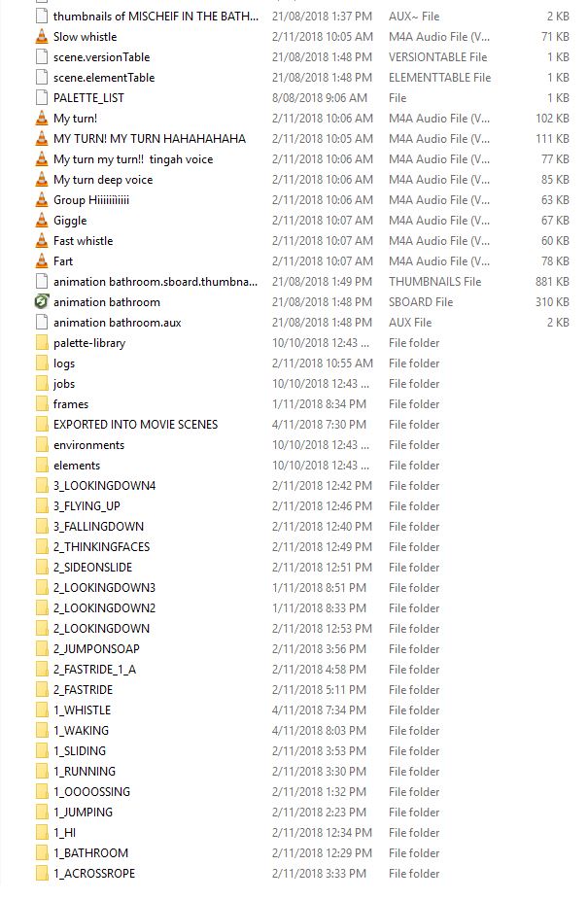Select the 1_RUNNING folder name
This screenshot has width=588, height=900.
[85, 772]
